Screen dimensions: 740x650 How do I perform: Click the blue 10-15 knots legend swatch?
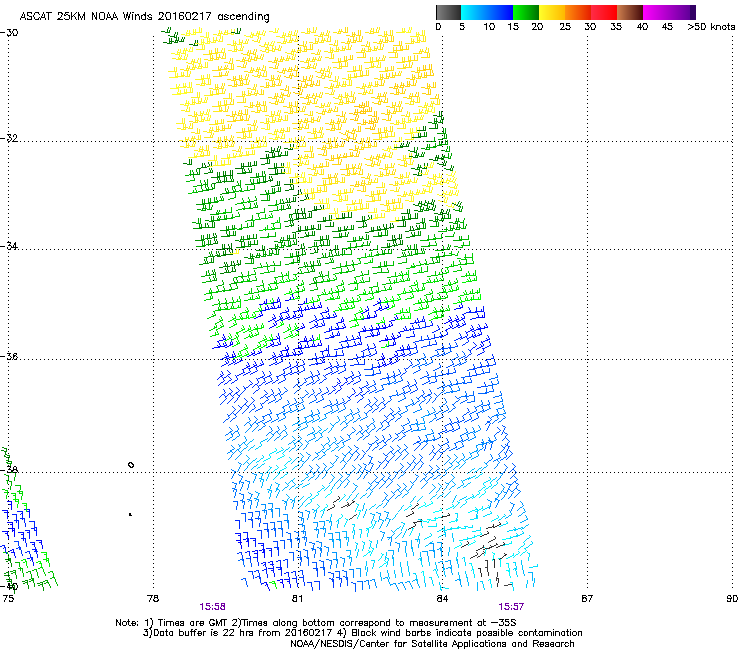[499, 12]
